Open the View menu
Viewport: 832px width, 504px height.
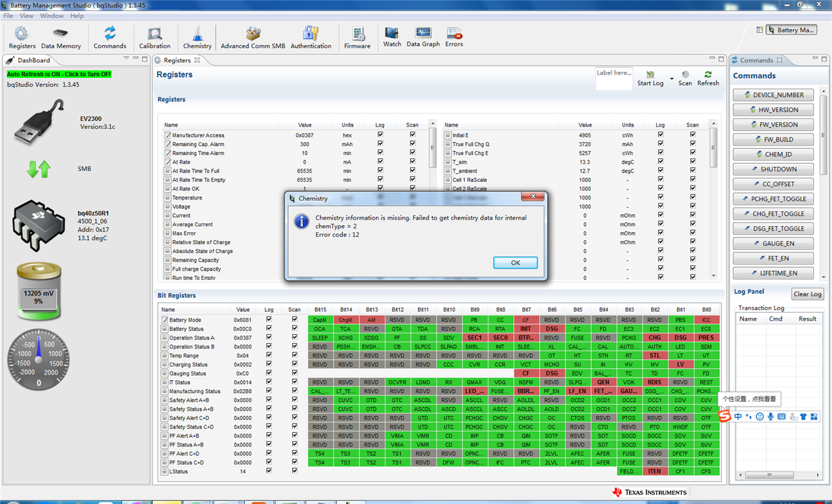pos(26,16)
